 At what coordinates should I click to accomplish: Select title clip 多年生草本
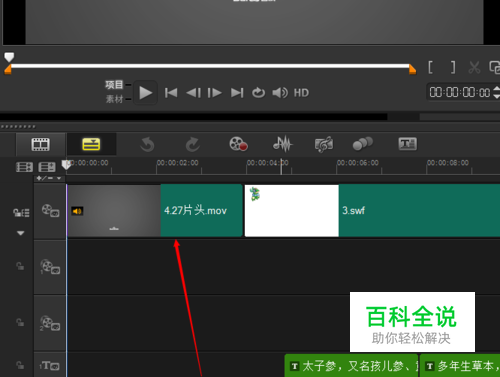click(460, 366)
